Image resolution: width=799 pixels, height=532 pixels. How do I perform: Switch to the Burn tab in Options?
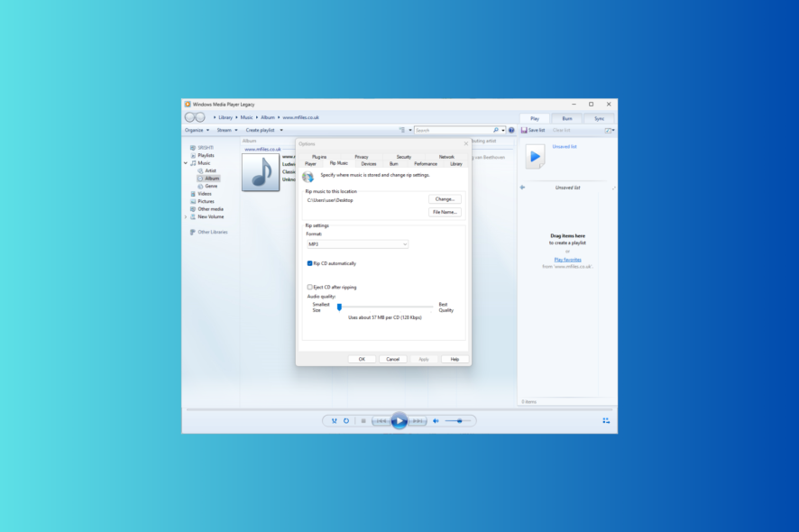click(x=394, y=164)
